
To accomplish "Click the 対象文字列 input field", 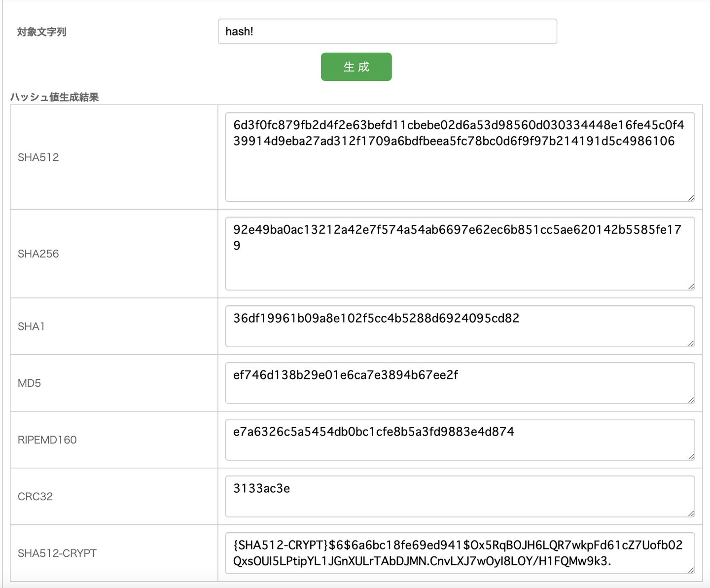I will pyautogui.click(x=387, y=32).
